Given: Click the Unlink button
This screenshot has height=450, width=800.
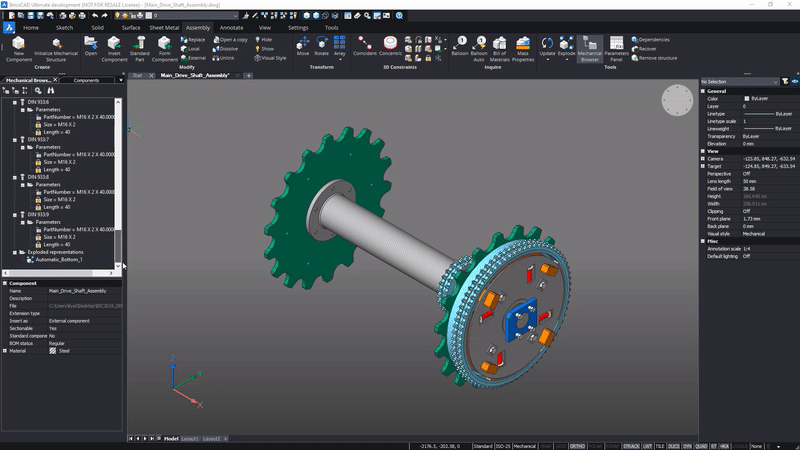Looking at the screenshot, I should coord(223,58).
